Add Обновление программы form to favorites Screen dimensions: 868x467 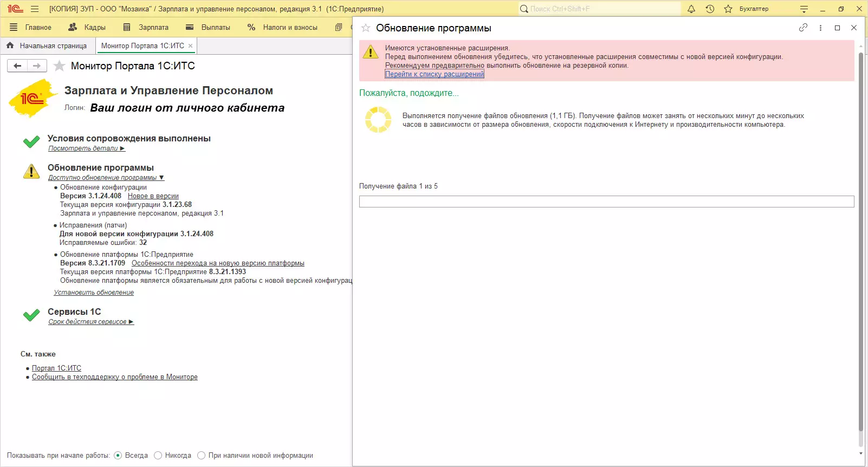366,28
